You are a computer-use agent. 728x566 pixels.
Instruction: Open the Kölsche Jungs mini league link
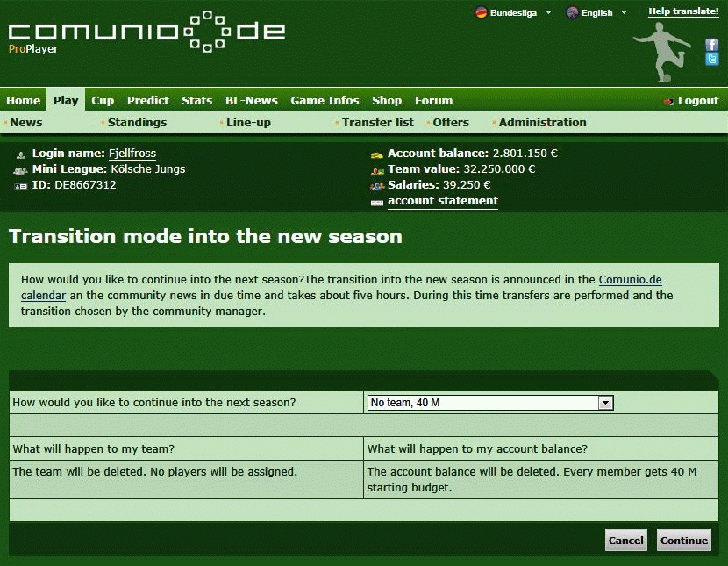click(x=147, y=169)
